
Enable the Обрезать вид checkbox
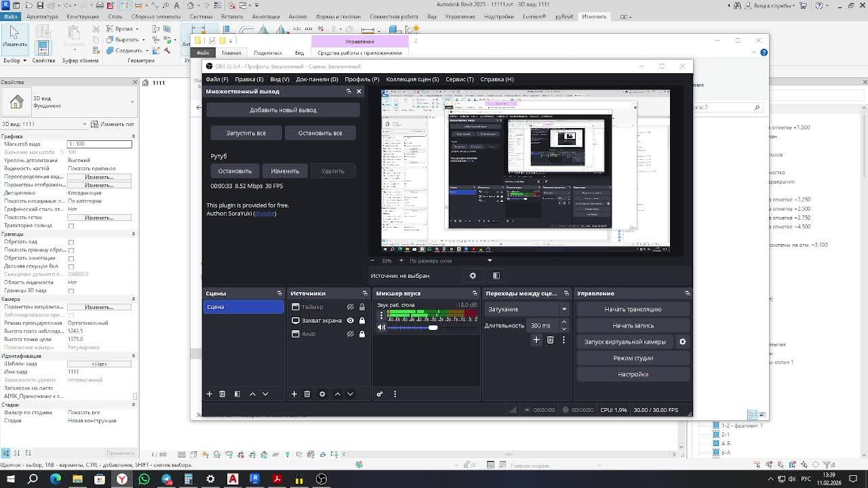[x=71, y=242]
